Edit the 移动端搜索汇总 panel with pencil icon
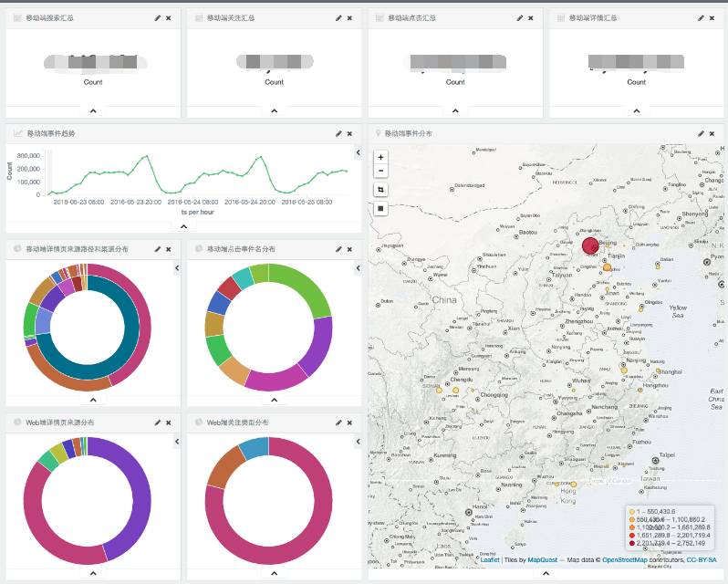 158,18
